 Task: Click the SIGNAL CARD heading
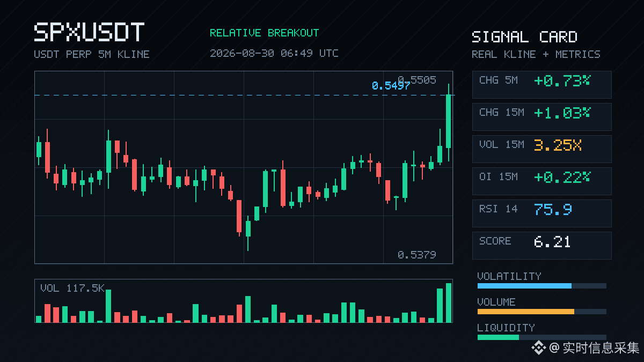tap(524, 37)
